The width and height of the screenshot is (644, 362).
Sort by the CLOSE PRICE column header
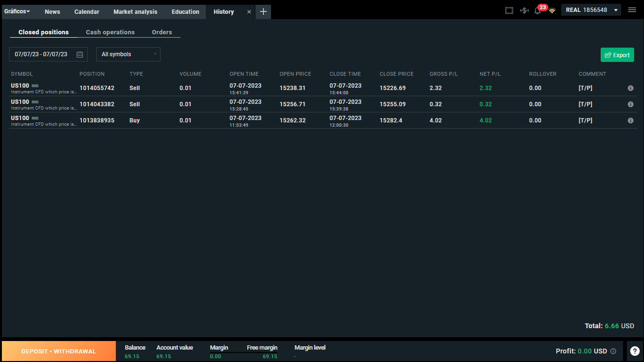397,74
